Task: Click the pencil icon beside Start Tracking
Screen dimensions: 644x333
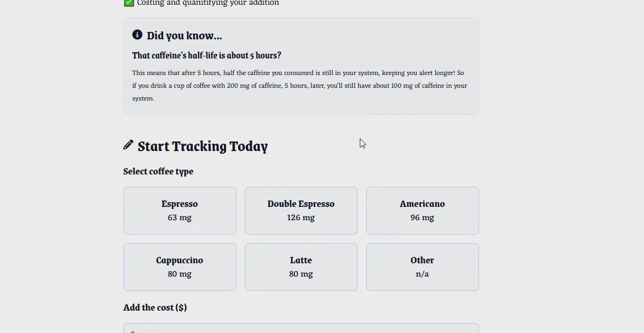Action: pyautogui.click(x=128, y=145)
